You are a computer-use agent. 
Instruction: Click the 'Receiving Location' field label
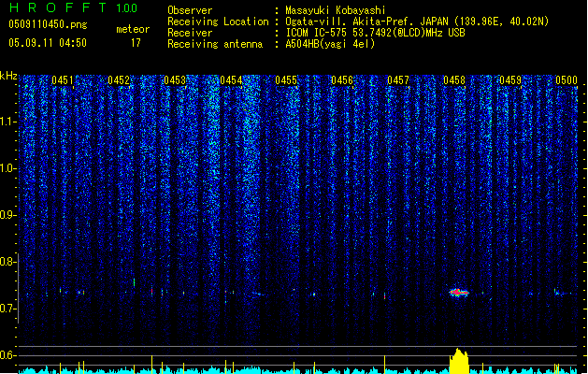(218, 22)
